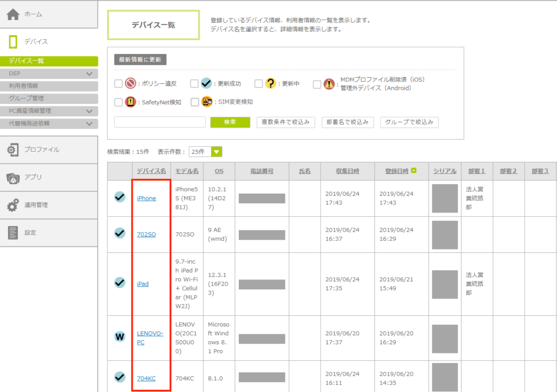Select グループ管理 in the sidebar

coord(26,98)
